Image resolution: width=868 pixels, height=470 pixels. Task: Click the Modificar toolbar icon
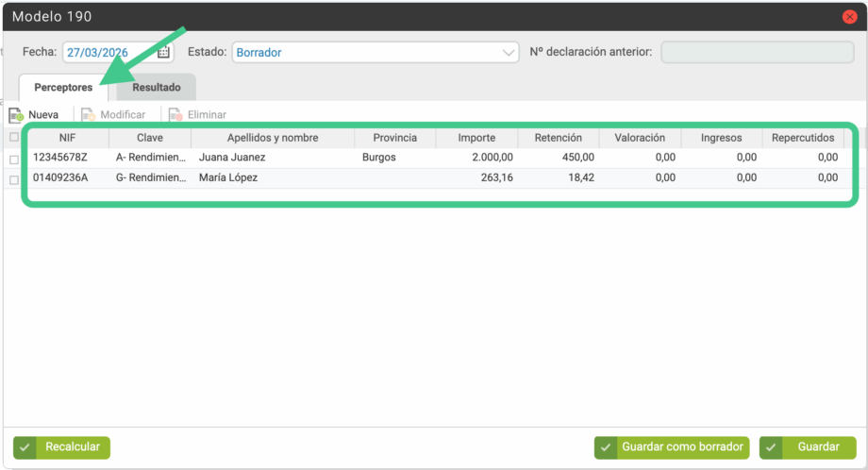(x=88, y=115)
